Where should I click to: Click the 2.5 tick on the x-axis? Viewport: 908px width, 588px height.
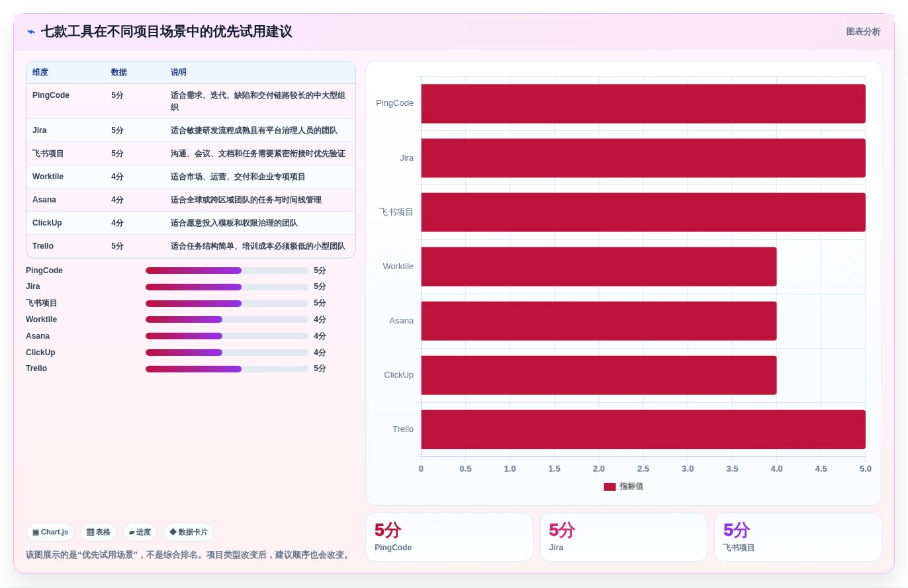(643, 468)
